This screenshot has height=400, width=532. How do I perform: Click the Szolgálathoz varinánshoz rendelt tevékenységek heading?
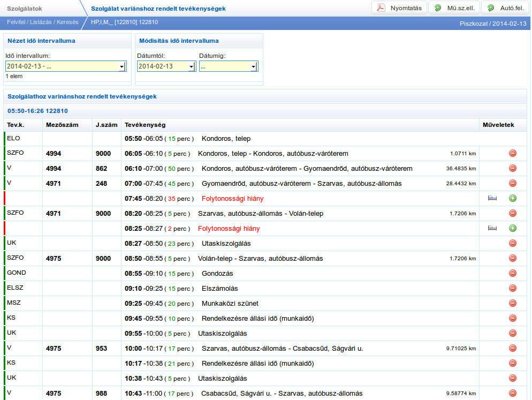(x=82, y=96)
